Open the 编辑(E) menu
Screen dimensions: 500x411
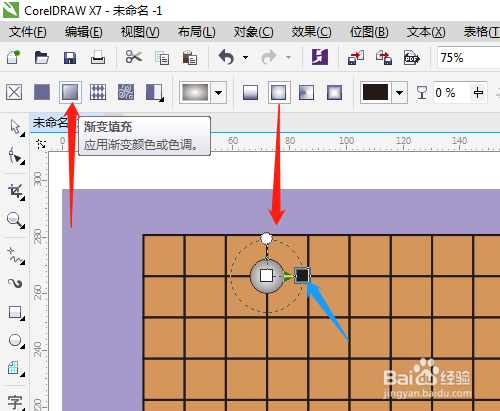[84, 32]
